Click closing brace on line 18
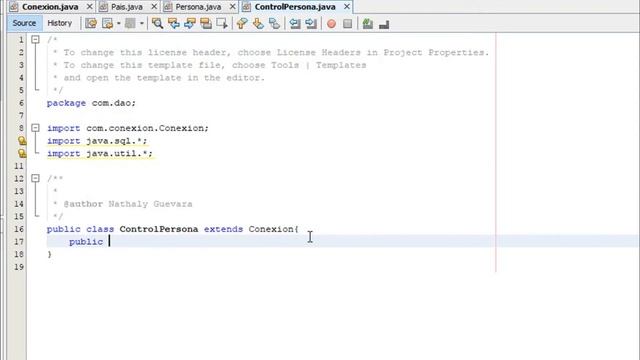This screenshot has height=360, width=640. [x=49, y=254]
